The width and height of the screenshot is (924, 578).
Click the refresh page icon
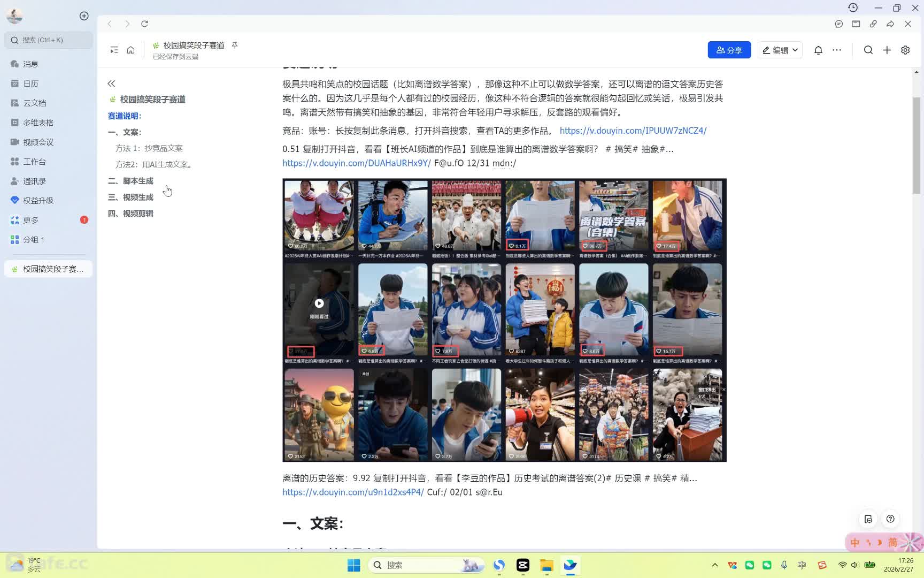pyautogui.click(x=144, y=24)
